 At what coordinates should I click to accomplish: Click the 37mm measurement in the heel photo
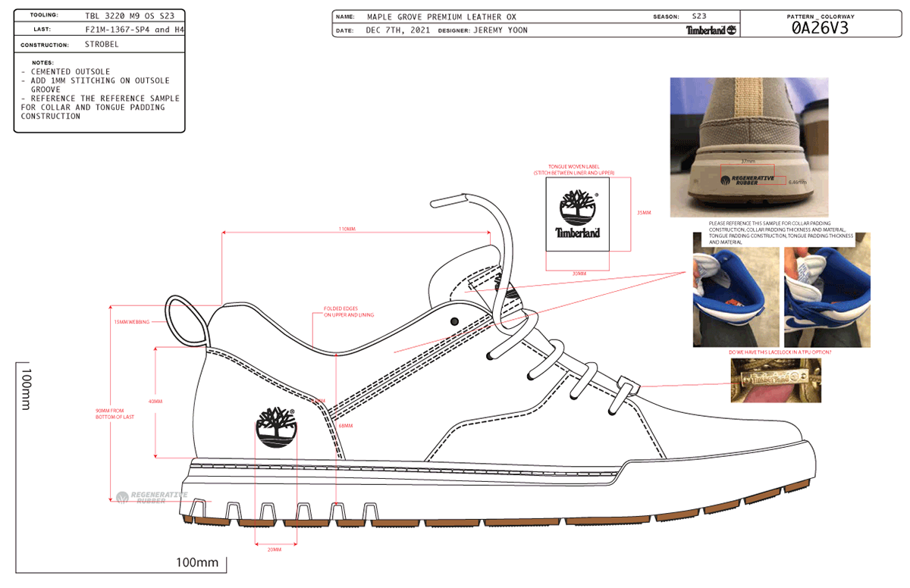click(748, 161)
